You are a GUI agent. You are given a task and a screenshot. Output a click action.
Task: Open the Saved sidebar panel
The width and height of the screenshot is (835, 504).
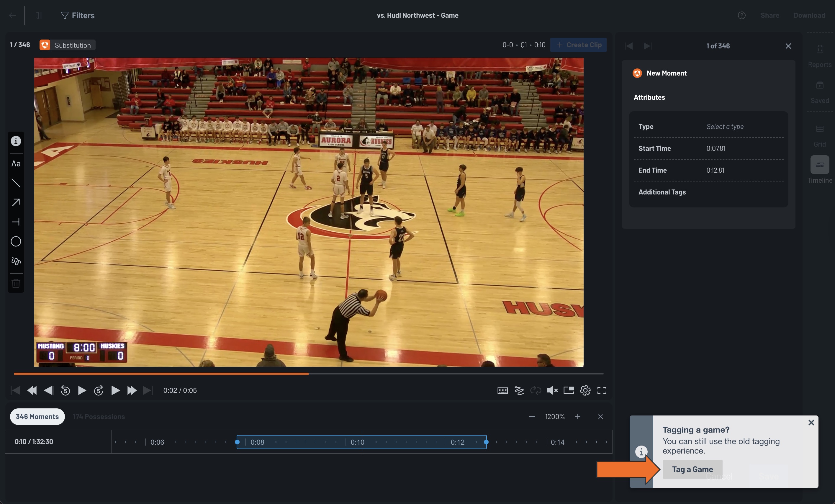tap(820, 92)
